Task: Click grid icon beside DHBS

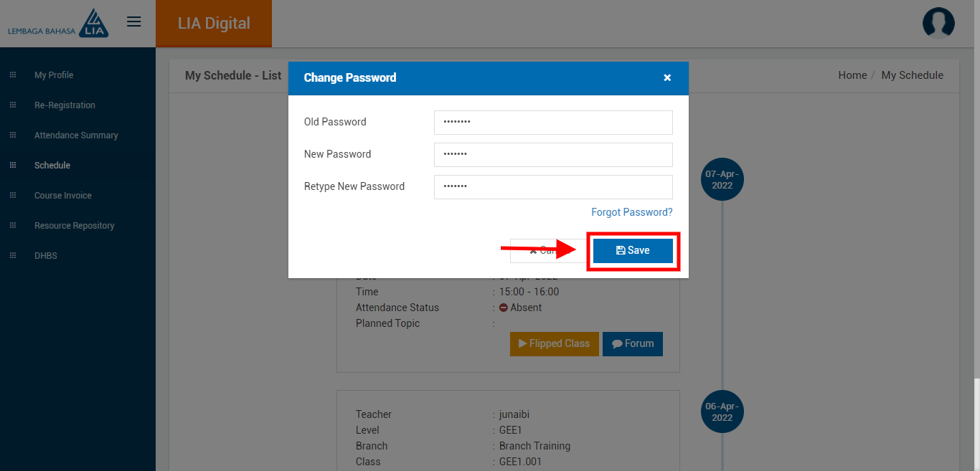Action: click(x=13, y=256)
